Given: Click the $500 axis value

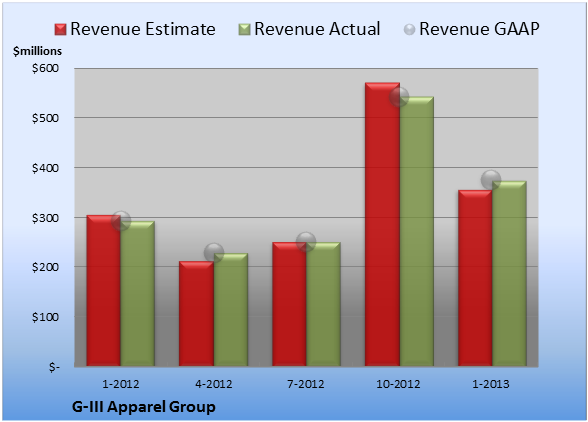Looking at the screenshot, I should pos(45,118).
